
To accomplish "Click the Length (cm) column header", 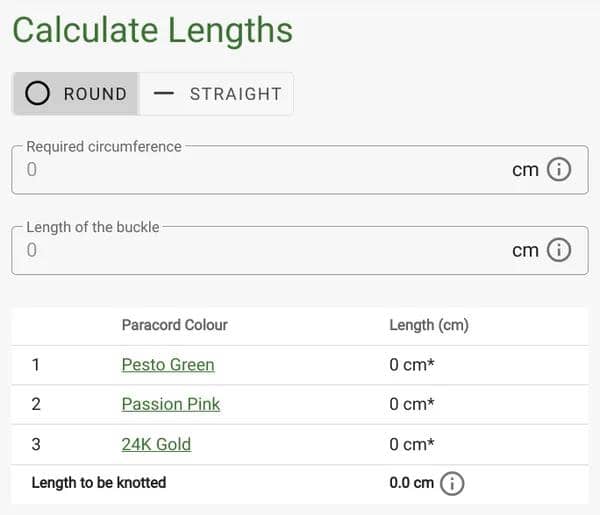I will 429,325.
